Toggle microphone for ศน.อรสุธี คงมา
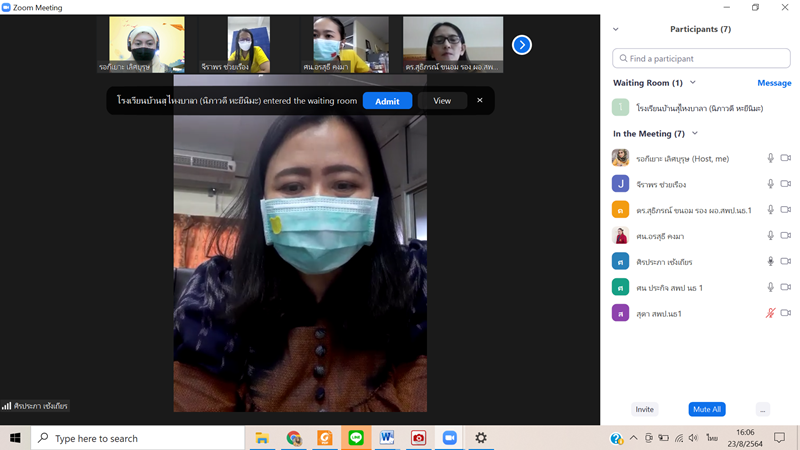Screen dimensions: 800x450 770,236
